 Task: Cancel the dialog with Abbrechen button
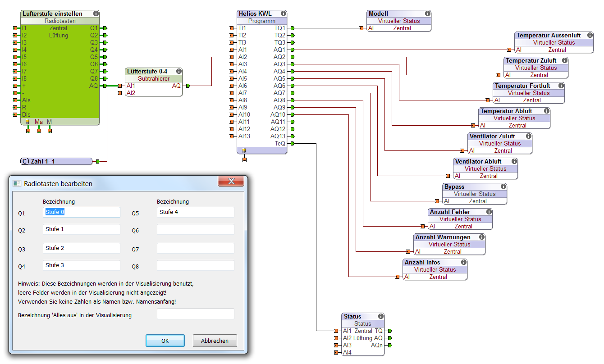coord(215,341)
